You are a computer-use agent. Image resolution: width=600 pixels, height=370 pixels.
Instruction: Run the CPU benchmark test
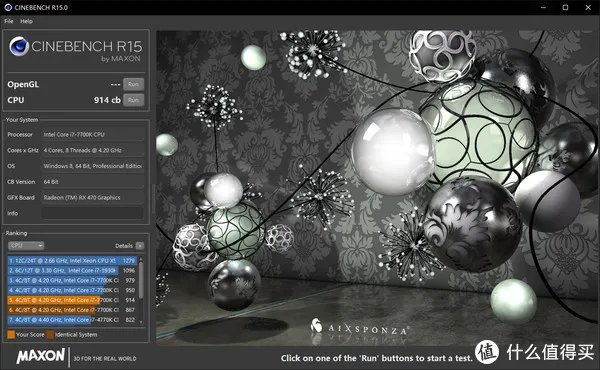134,100
